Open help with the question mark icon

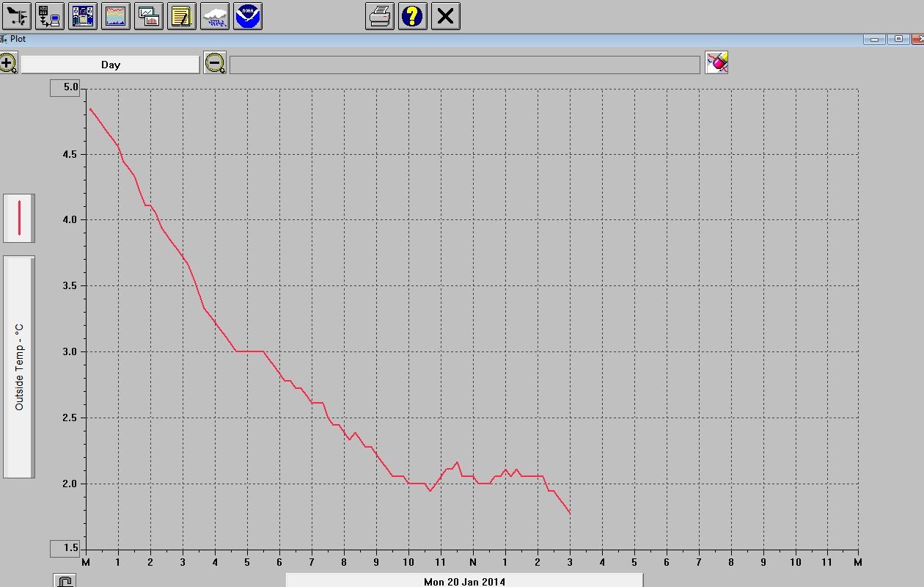tap(413, 15)
